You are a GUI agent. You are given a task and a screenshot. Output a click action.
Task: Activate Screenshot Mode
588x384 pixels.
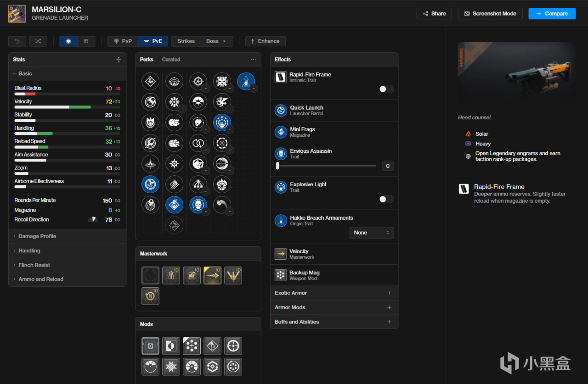point(490,14)
